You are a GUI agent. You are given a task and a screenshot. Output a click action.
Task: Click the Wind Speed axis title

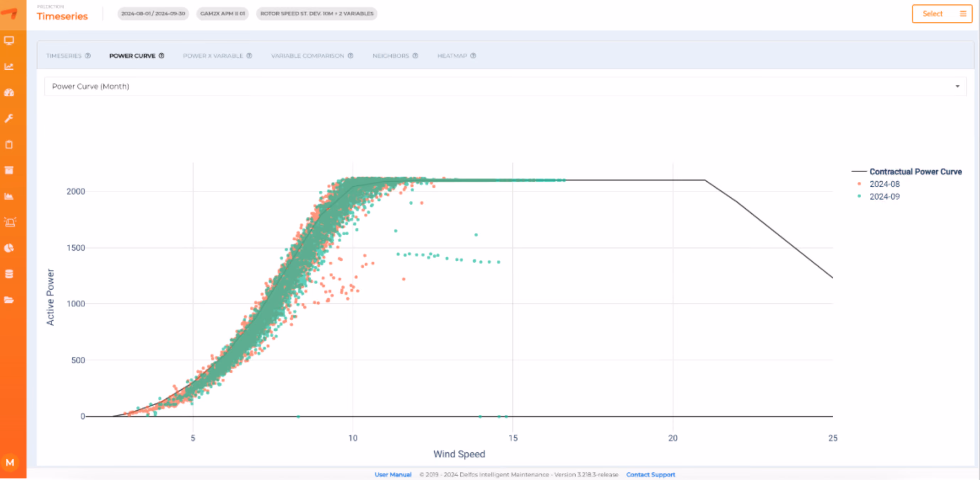pyautogui.click(x=459, y=454)
